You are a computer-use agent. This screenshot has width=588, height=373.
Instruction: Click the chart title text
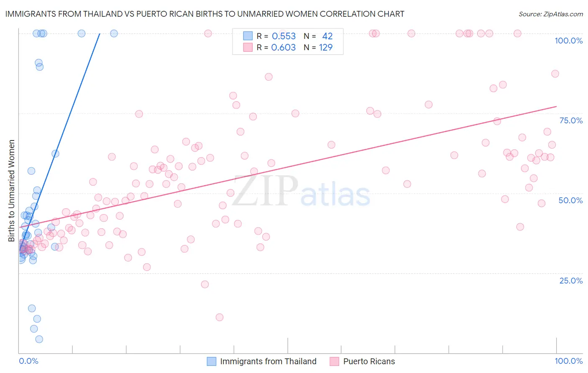205,14
